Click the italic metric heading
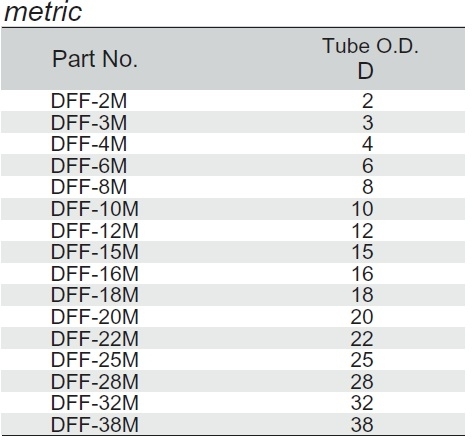This screenshot has width=473, height=442. click(x=43, y=12)
